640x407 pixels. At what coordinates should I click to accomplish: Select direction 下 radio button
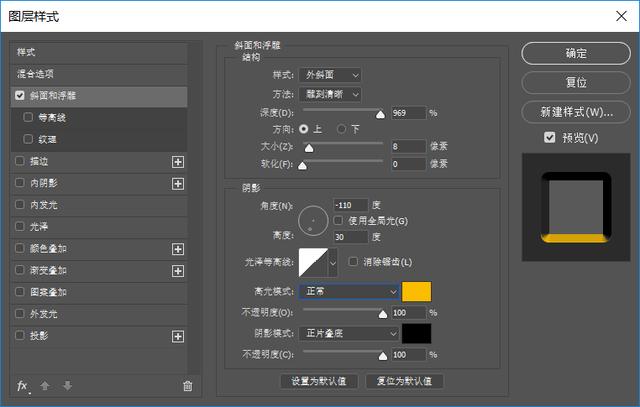coord(341,129)
